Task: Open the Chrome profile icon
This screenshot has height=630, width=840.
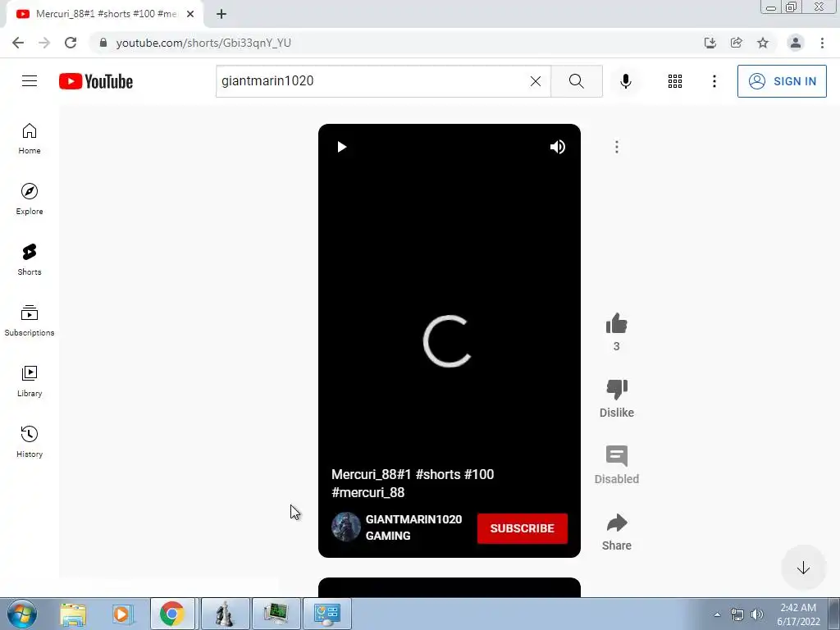Action: pyautogui.click(x=796, y=43)
